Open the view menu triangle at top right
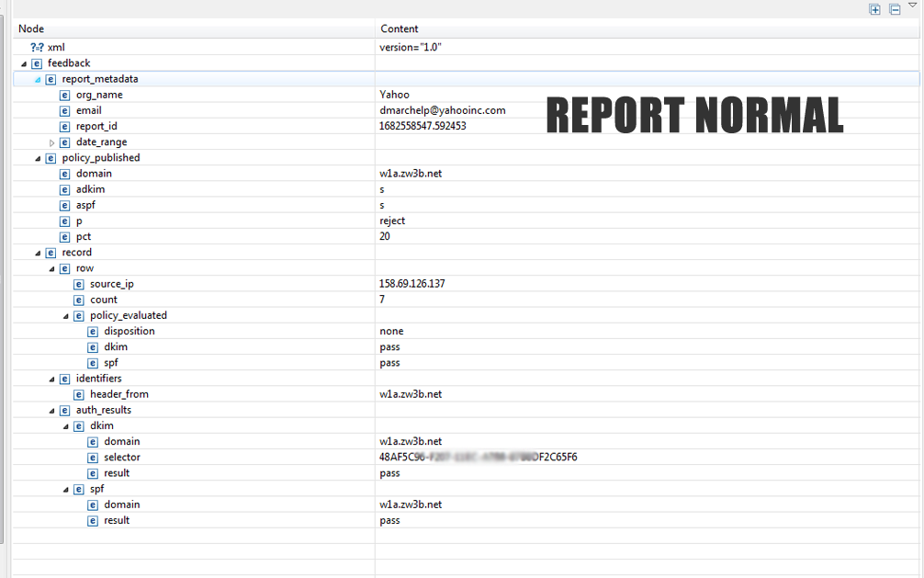 (x=912, y=6)
